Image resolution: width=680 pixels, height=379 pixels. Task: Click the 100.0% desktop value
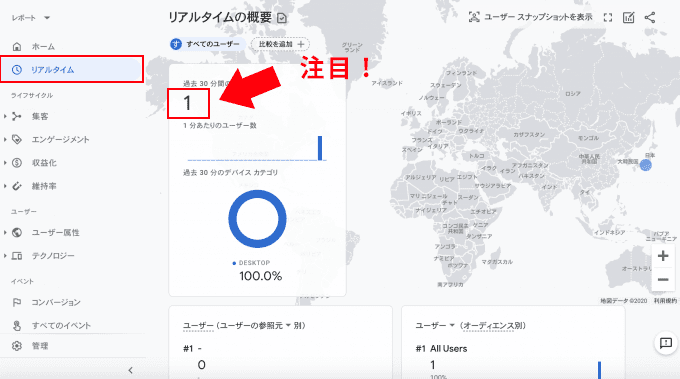click(261, 276)
